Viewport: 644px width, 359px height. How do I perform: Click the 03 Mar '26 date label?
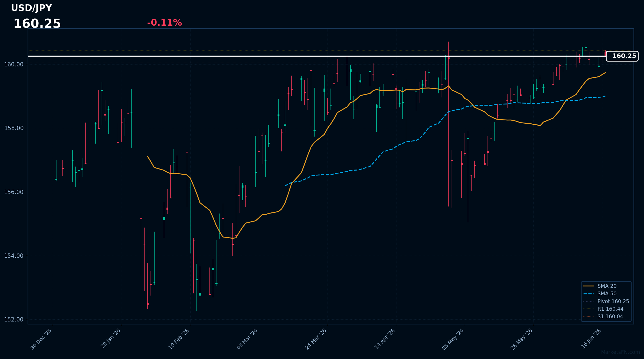pyautogui.click(x=247, y=339)
